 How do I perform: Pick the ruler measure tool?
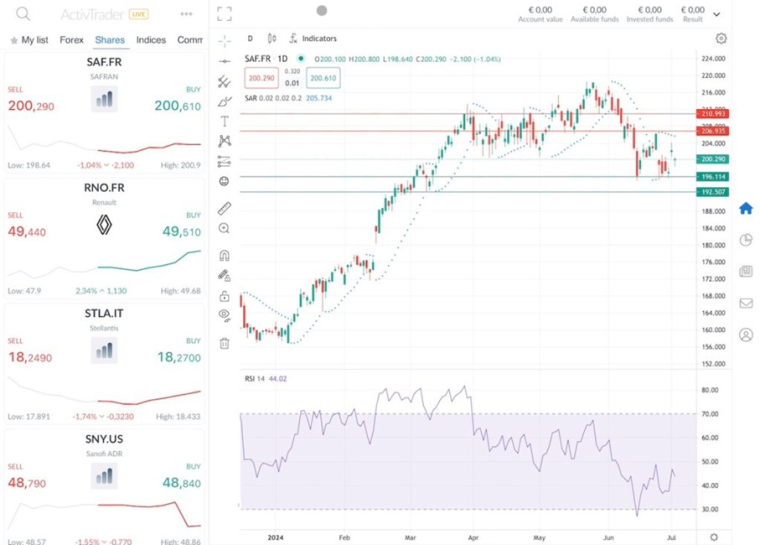coord(225,208)
